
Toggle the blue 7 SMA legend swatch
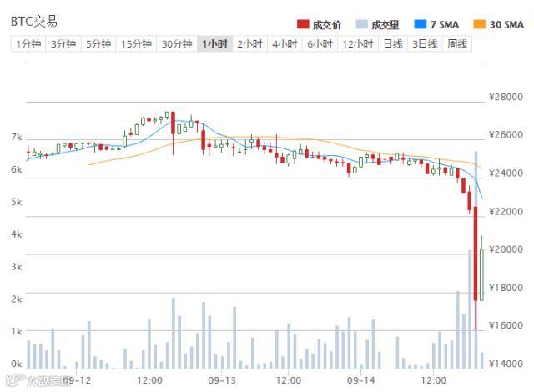420,24
